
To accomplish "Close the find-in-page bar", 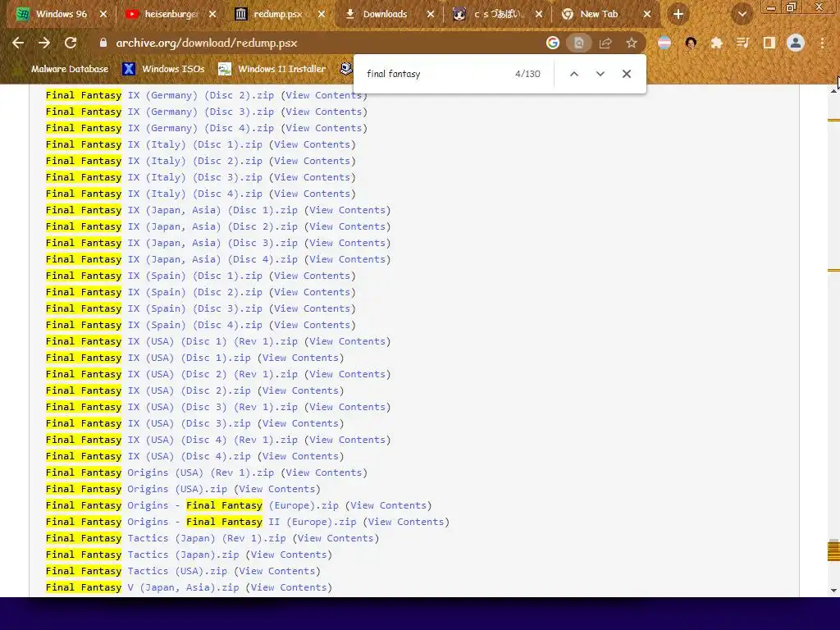I will pyautogui.click(x=626, y=74).
